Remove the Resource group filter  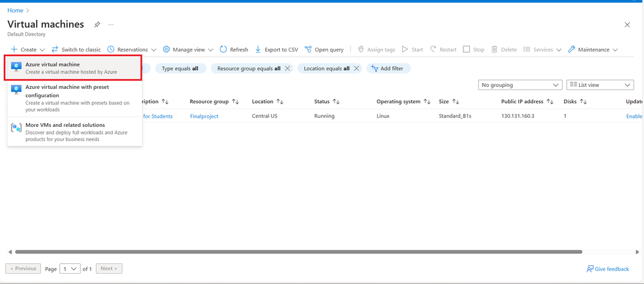288,68
